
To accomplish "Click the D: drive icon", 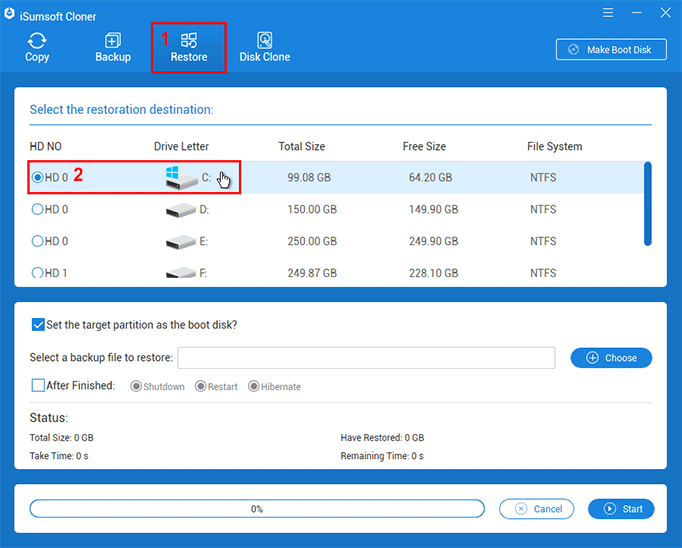I will coord(181,210).
